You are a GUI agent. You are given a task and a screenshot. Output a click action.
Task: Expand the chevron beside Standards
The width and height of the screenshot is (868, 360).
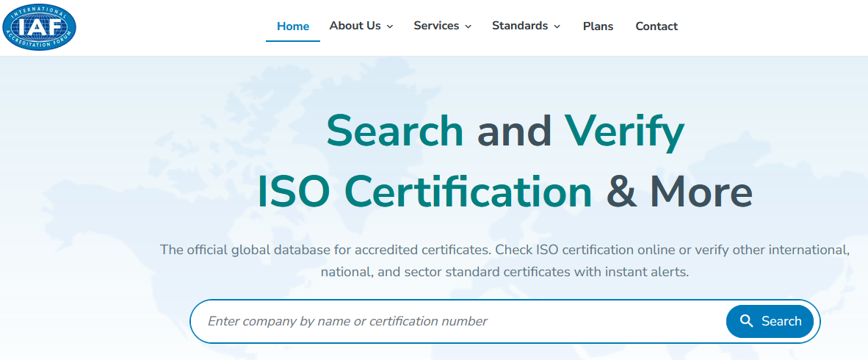coord(557,26)
